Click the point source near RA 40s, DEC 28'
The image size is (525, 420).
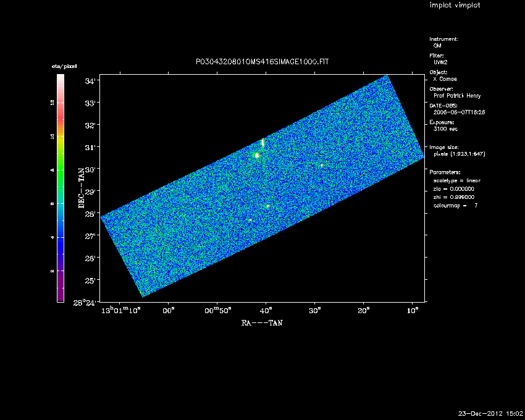click(268, 206)
